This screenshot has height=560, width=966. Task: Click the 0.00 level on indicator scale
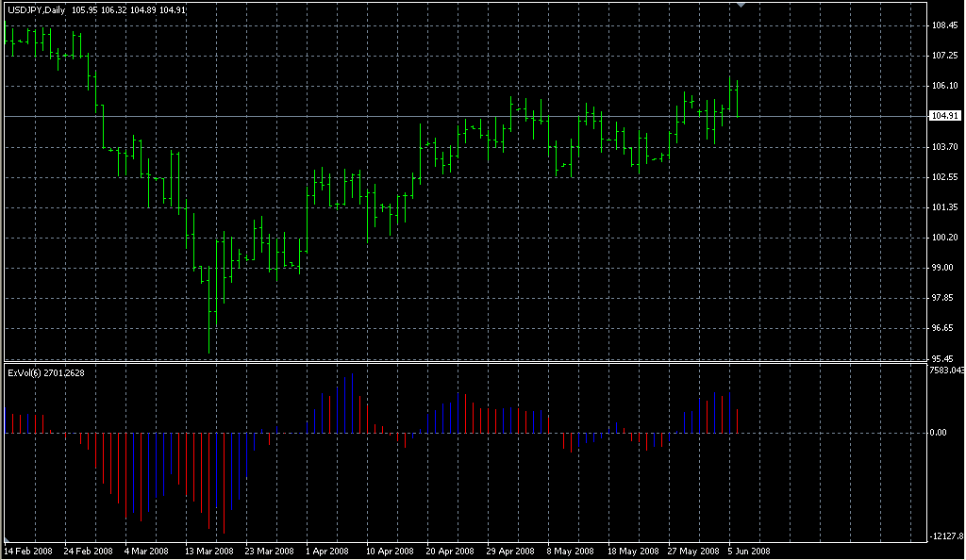tap(939, 433)
